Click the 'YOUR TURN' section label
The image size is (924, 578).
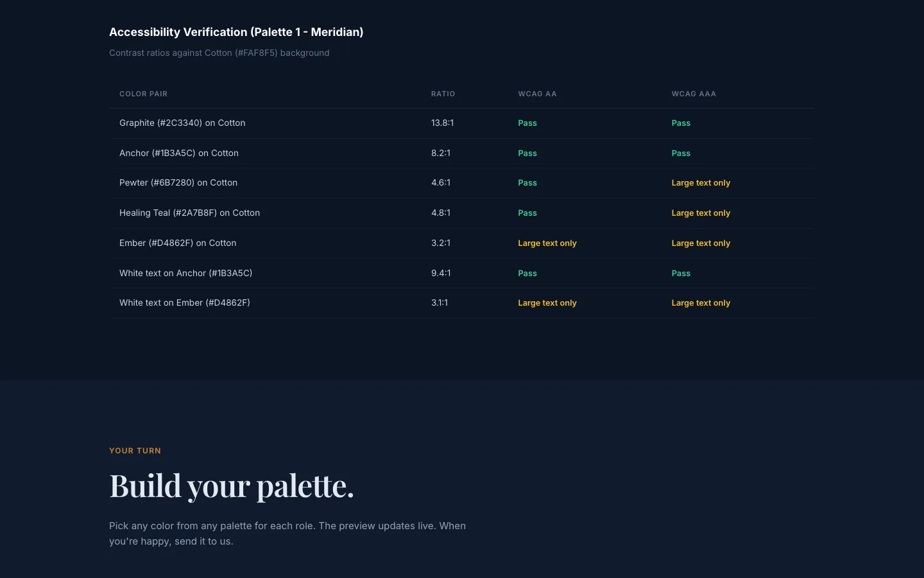pos(135,451)
